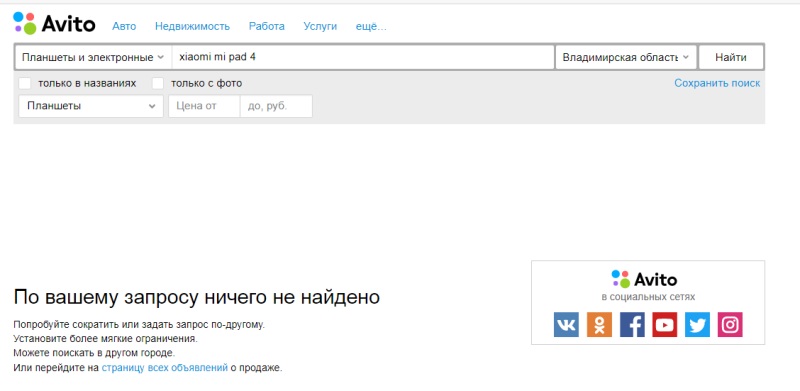The image size is (800, 391).
Task: Click text "Попробуйте сократить или задать запрос по-другому."
Action: [x=139, y=324]
